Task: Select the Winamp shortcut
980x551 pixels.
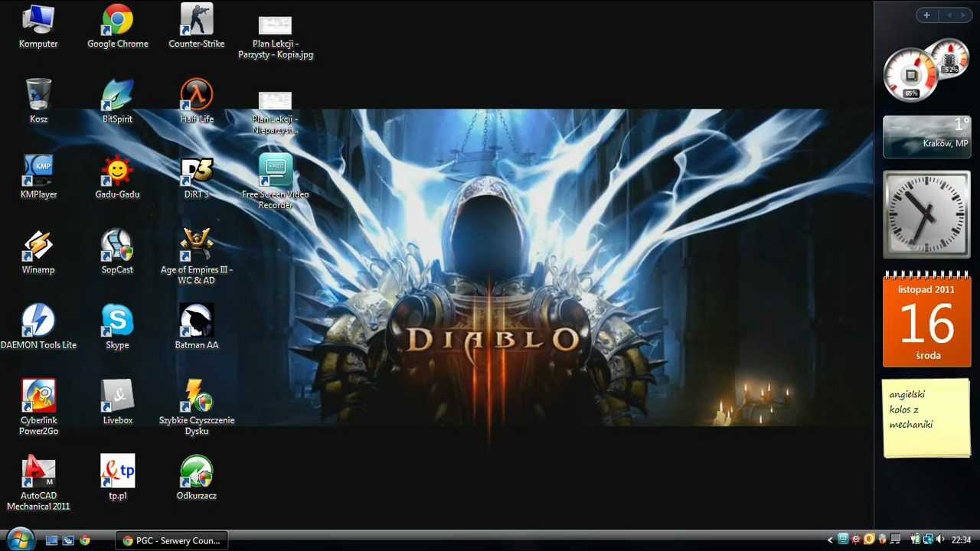Action: [38, 252]
